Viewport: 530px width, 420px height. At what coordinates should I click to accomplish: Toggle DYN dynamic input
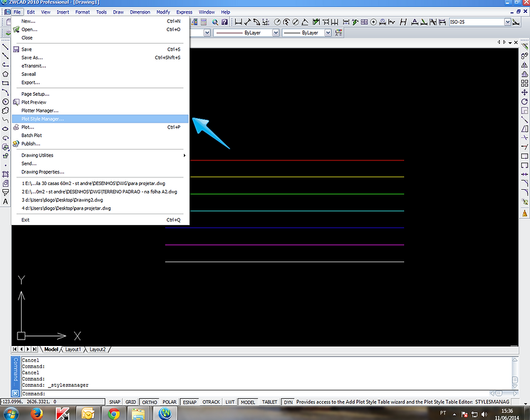(288, 402)
